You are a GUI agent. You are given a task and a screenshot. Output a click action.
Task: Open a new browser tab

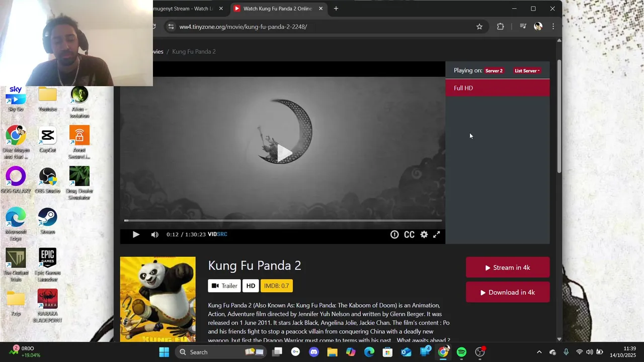(336, 9)
